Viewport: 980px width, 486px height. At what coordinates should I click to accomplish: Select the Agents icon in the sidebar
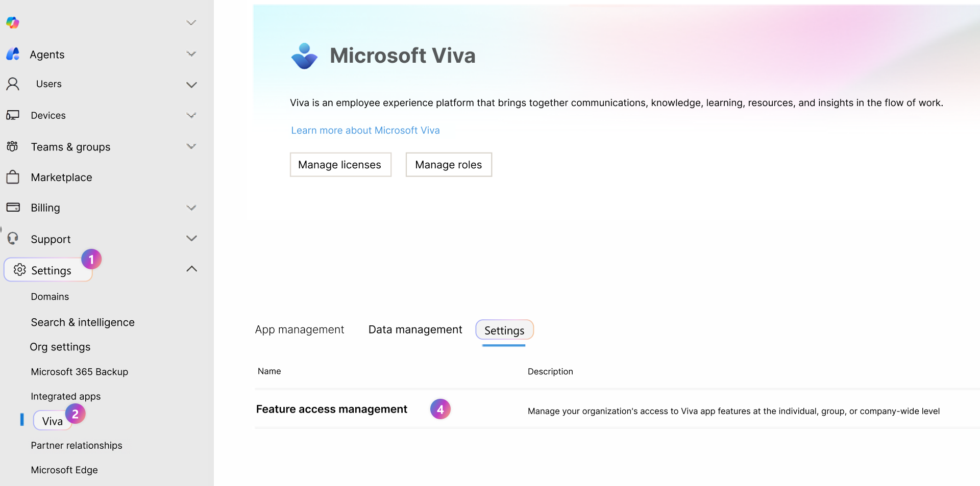point(13,55)
